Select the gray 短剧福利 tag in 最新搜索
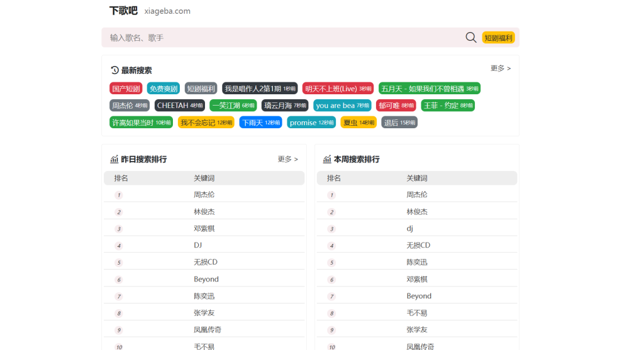The image size is (644, 350). tap(201, 89)
